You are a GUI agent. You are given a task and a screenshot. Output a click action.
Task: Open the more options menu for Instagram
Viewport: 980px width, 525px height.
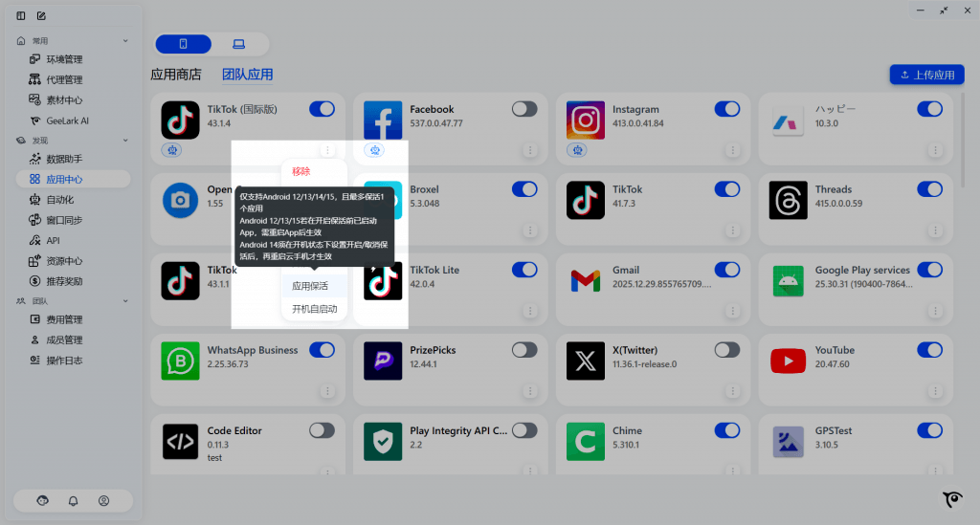tap(732, 150)
